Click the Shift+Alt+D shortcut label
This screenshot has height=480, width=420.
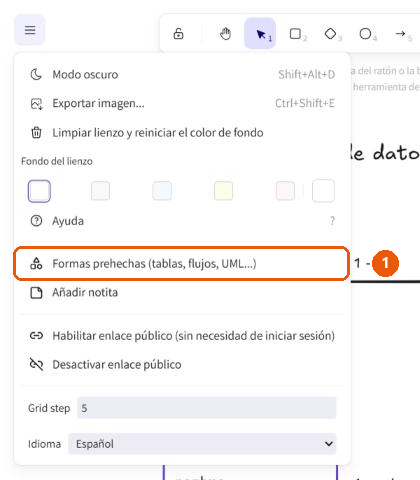[307, 74]
